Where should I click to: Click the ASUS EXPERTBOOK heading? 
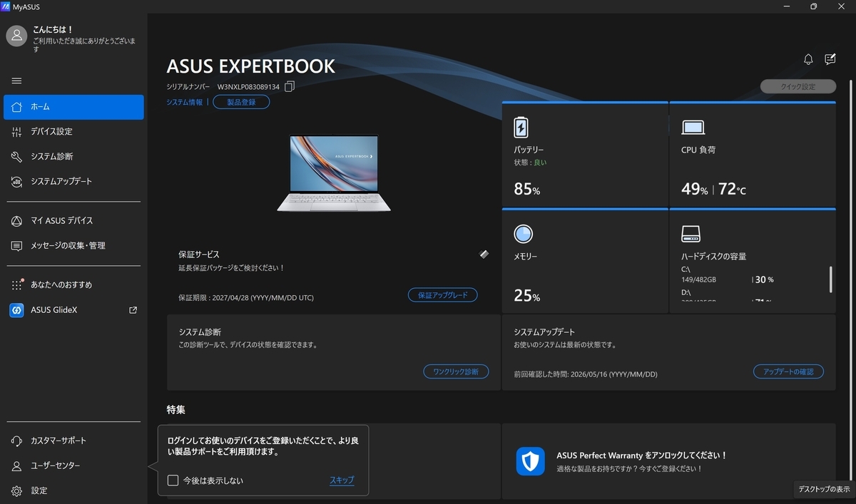[x=250, y=66]
